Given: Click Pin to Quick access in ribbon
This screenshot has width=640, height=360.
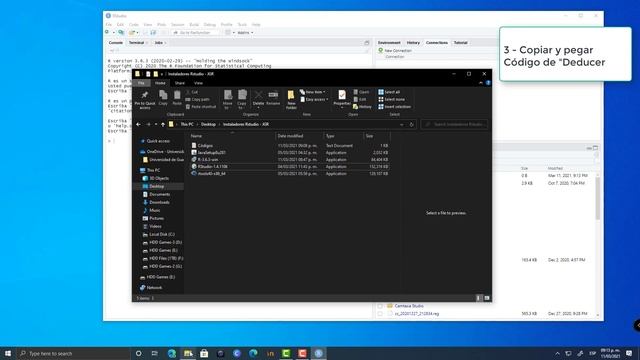Looking at the screenshot, I should 144,100.
